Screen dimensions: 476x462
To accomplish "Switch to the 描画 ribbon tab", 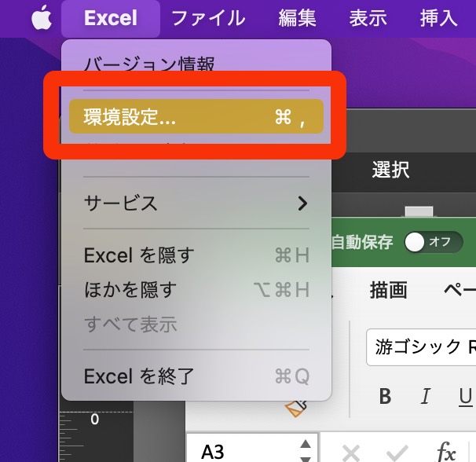I will [x=388, y=290].
